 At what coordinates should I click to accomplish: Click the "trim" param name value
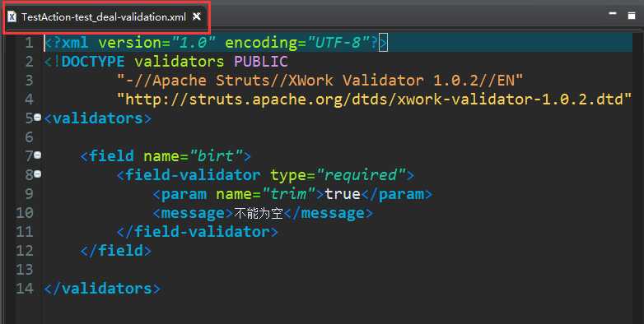289,194
